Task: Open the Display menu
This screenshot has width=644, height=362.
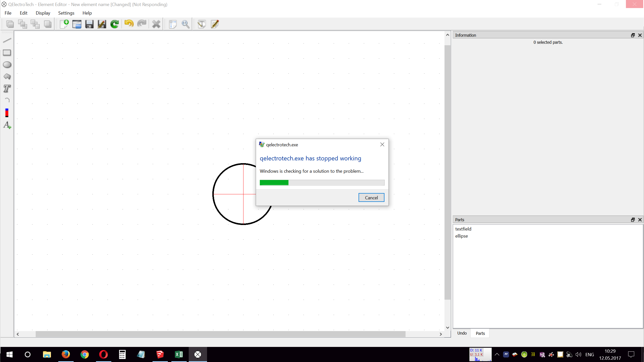Action: 43,13
